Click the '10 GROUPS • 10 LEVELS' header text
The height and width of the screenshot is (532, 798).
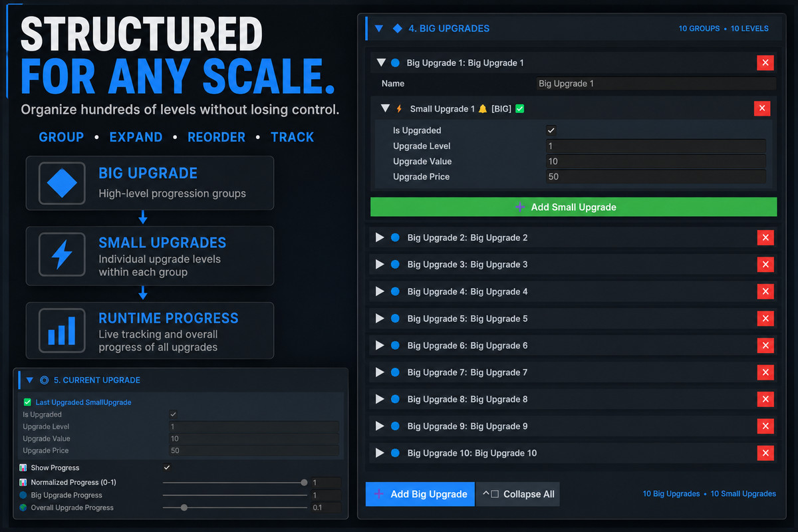724,29
